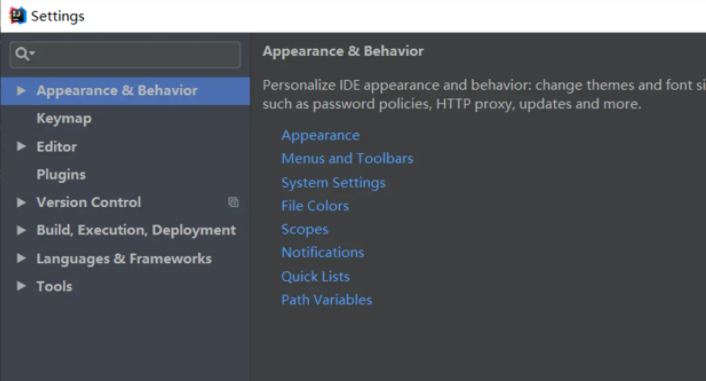Expand the Appearance & Behavior arrow
Viewport: 706px width, 381px height.
pyautogui.click(x=21, y=91)
